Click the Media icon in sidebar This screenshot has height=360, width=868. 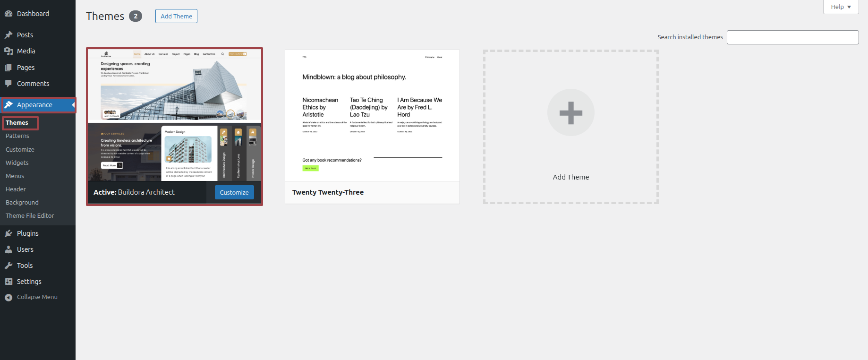point(9,51)
